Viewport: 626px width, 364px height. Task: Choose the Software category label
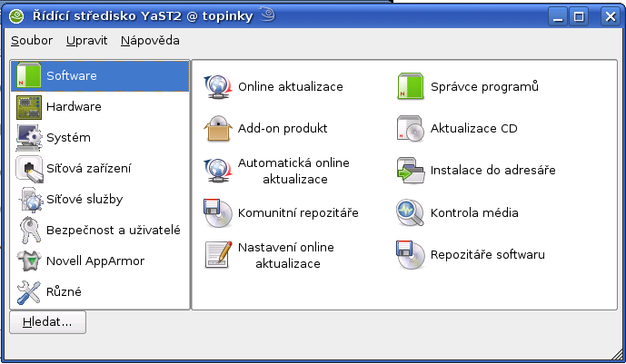tap(72, 75)
